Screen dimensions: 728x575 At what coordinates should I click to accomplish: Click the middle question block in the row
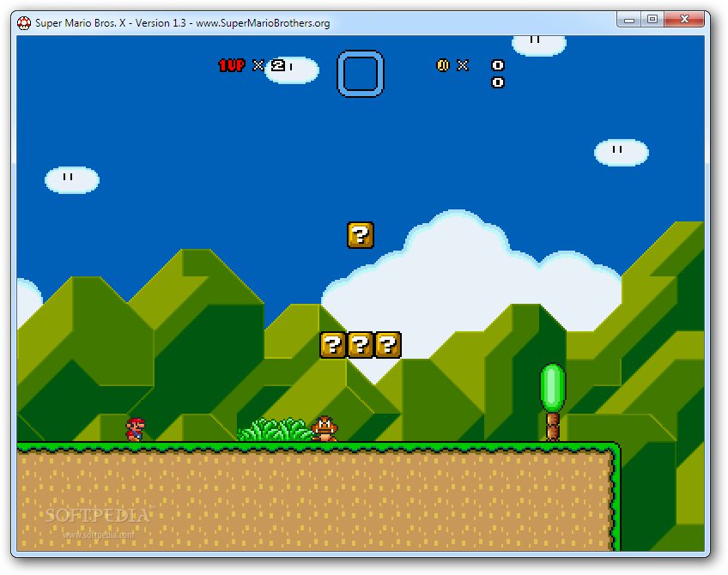[x=361, y=345]
